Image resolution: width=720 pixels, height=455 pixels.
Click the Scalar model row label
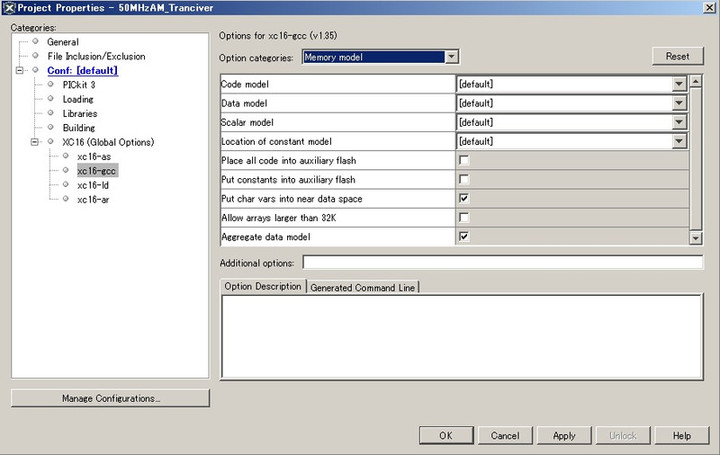[247, 122]
